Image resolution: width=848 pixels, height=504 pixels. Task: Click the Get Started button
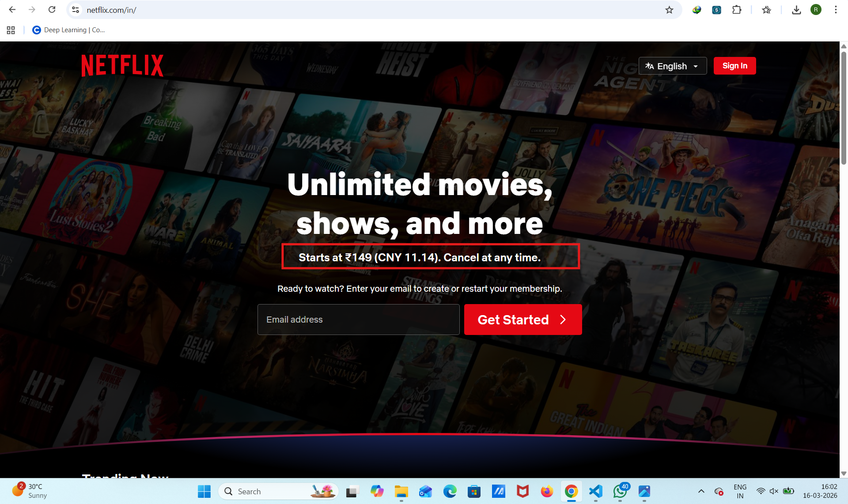tap(522, 320)
